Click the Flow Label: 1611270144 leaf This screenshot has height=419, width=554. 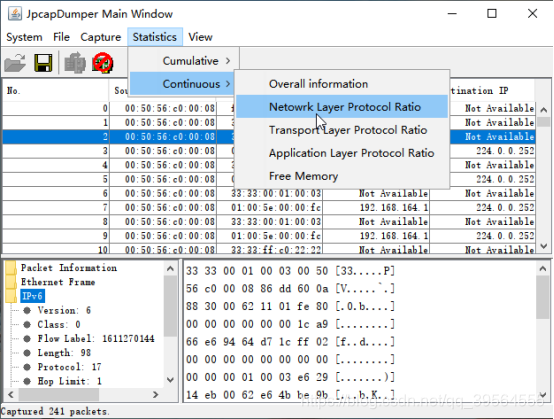(96, 338)
